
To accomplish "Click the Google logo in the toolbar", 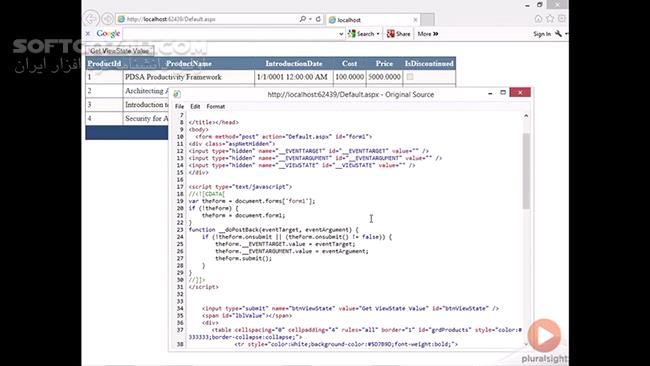I will tap(108, 34).
